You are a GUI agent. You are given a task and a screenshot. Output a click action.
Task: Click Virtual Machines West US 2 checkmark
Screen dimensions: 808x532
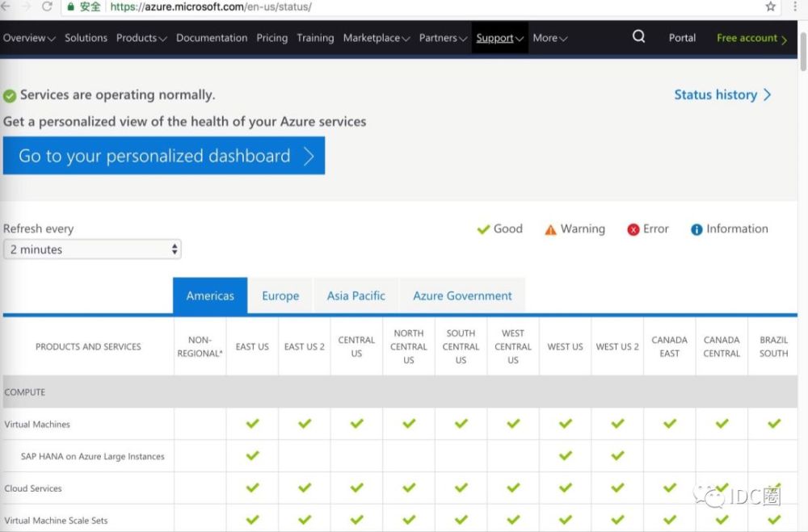(x=617, y=423)
